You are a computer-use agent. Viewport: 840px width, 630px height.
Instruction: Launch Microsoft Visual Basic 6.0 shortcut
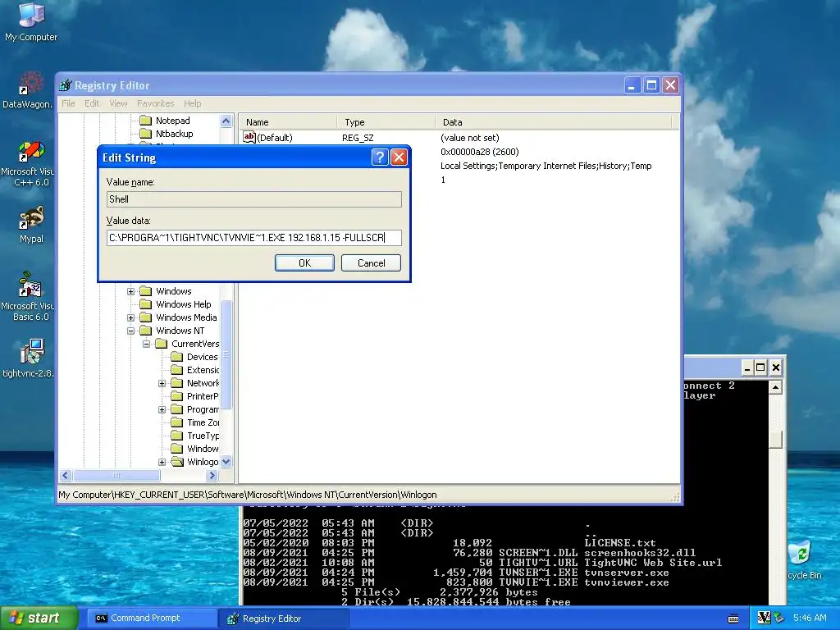pyautogui.click(x=28, y=296)
